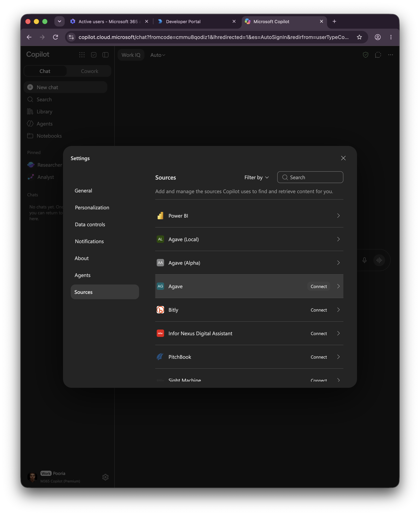Viewport: 420px width, 515px height.
Task: Start a New chat
Action: tap(65, 87)
